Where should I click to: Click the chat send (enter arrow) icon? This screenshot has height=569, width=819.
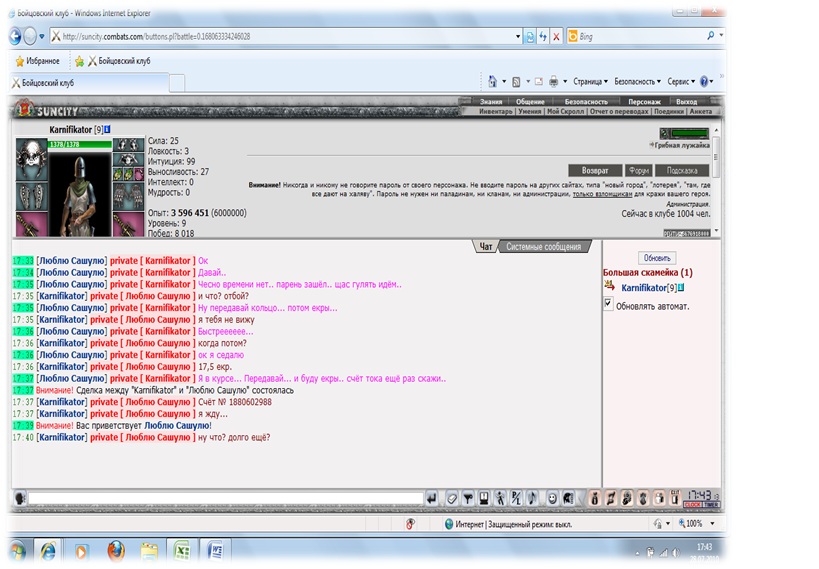tap(431, 499)
